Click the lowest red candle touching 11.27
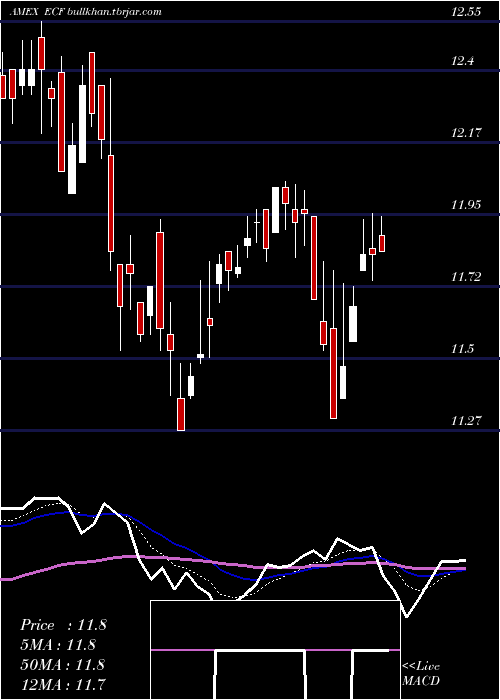Screen dimensions: 500x700 (181, 414)
